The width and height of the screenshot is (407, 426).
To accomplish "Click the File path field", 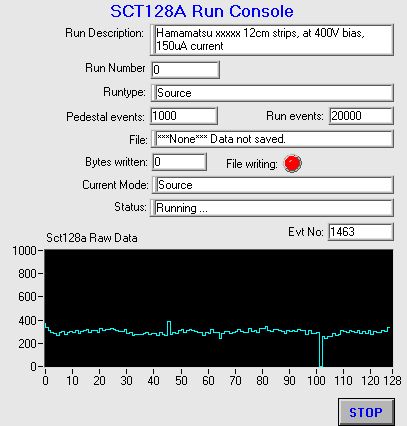I will (x=272, y=139).
